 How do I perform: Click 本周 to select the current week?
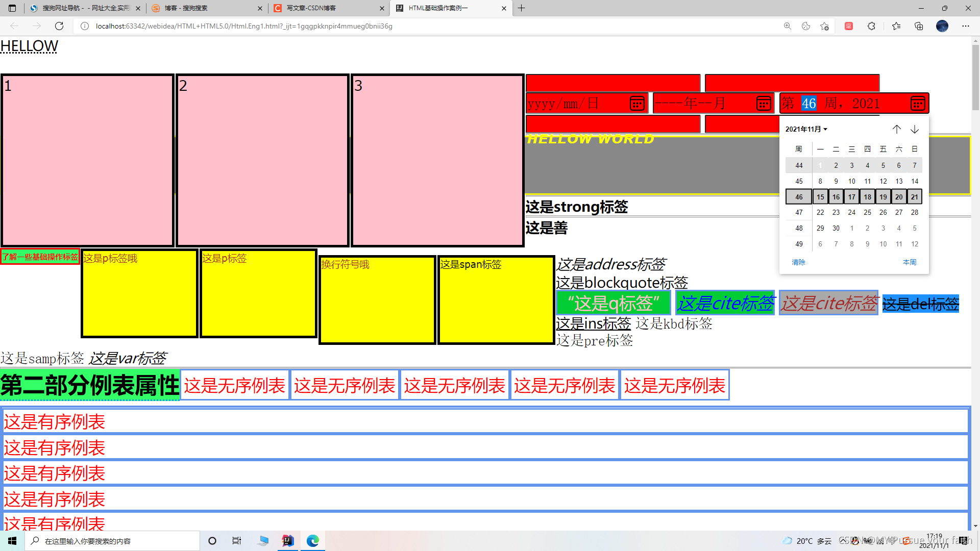pos(909,262)
